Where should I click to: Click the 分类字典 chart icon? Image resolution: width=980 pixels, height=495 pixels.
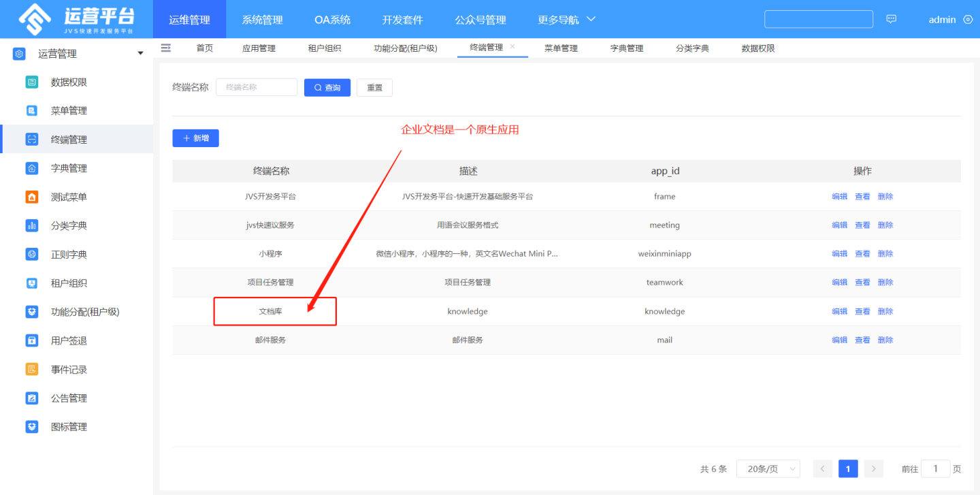pyautogui.click(x=32, y=226)
